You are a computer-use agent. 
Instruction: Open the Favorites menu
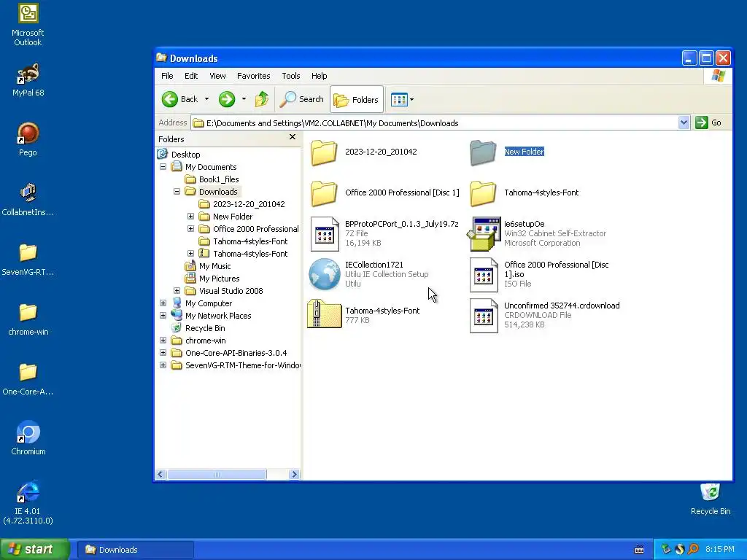click(253, 76)
